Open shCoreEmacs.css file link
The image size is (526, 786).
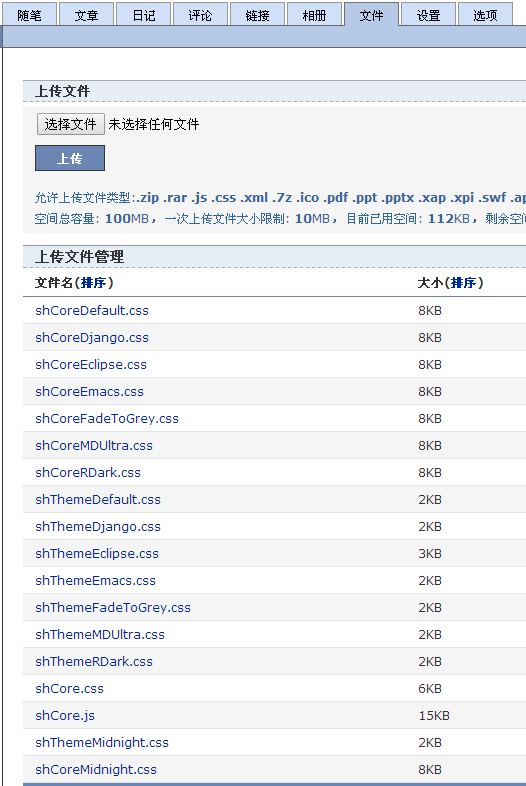(89, 391)
